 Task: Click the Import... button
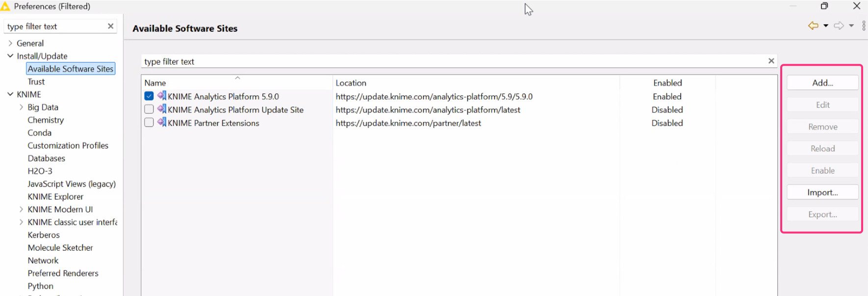[x=822, y=192]
